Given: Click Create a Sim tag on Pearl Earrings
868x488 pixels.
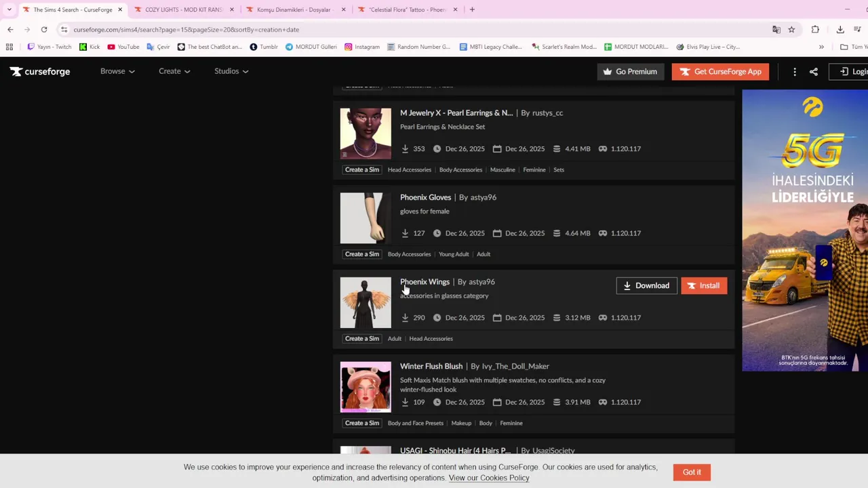Looking at the screenshot, I should (x=362, y=169).
